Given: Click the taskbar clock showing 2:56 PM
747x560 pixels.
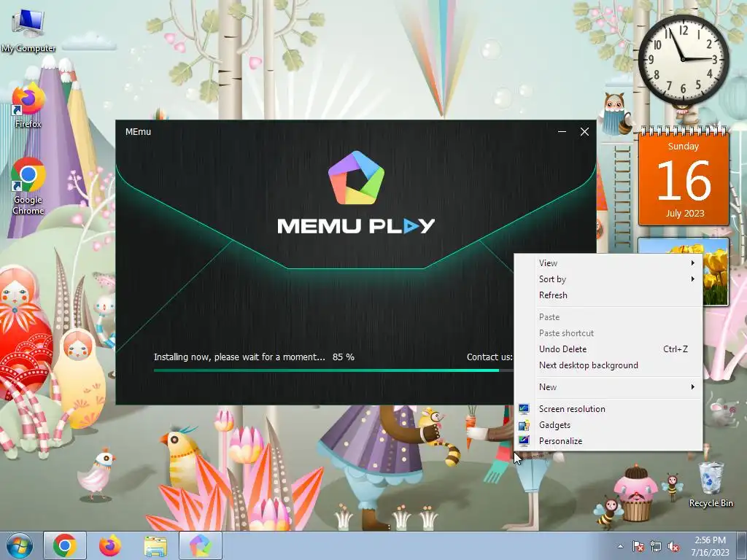Looking at the screenshot, I should coord(710,546).
